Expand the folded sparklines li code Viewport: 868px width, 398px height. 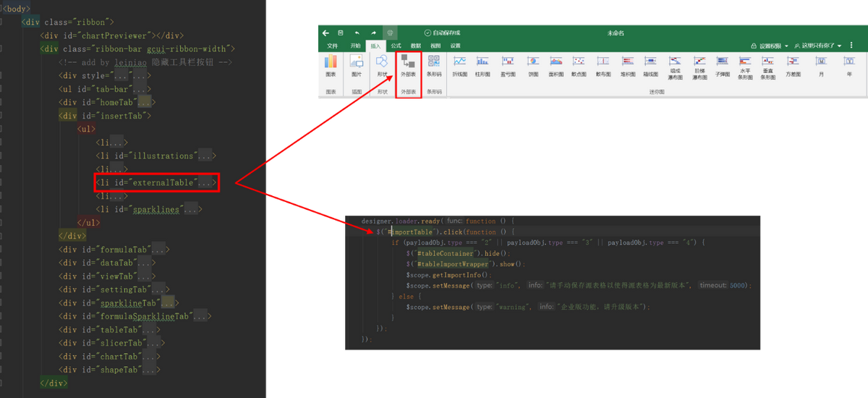(192, 209)
